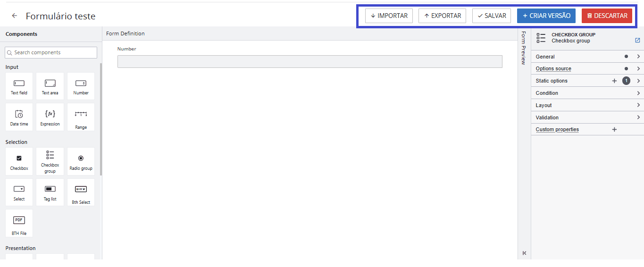Select the Checkbox component
This screenshot has width=644, height=267.
tap(19, 161)
